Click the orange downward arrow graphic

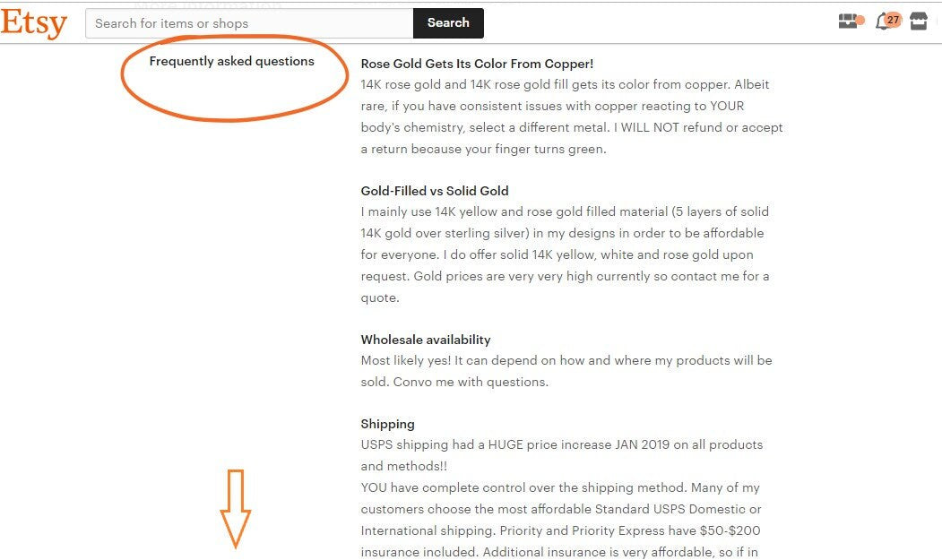[x=236, y=509]
